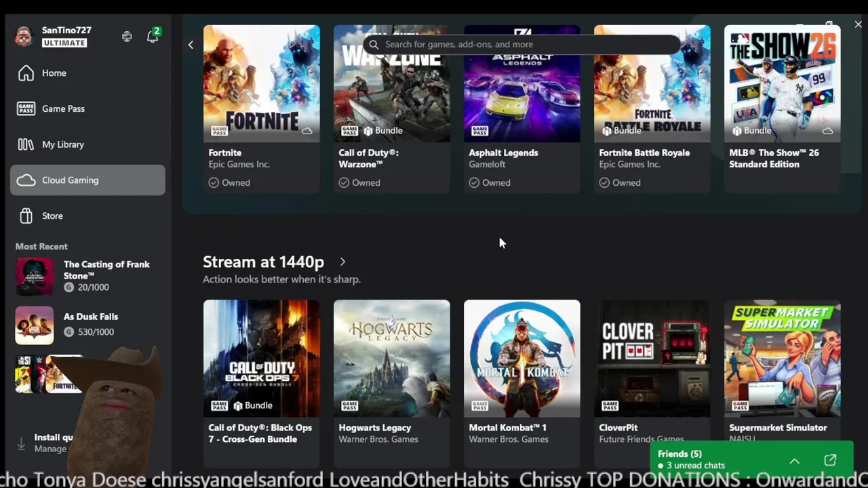
Task: Open Friends (5) unread chats bar
Action: point(751,459)
